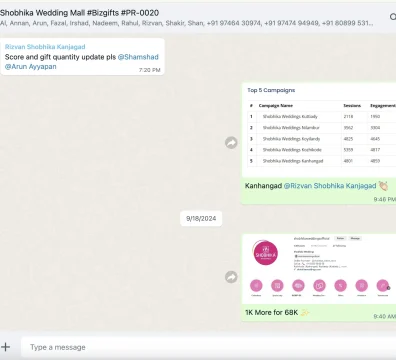The width and height of the screenshot is (396, 360).
Task: Click the 9/18/2024 date marker
Action: pos(201,219)
